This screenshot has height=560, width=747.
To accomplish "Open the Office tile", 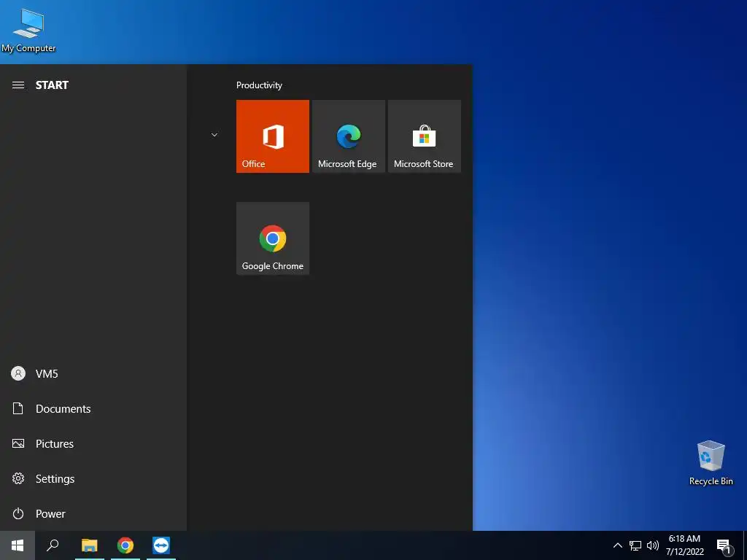I will tap(273, 136).
